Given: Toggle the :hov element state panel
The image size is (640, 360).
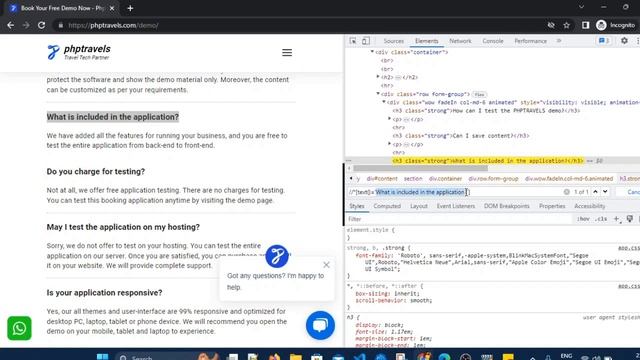Looking at the screenshot, I should (583, 219).
